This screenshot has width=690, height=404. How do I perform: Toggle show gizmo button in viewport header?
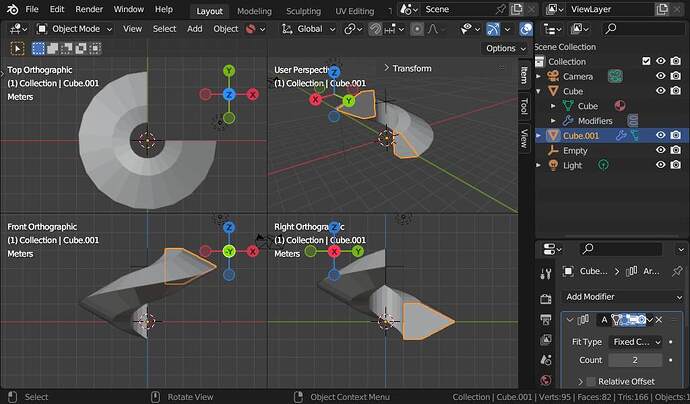tap(493, 29)
